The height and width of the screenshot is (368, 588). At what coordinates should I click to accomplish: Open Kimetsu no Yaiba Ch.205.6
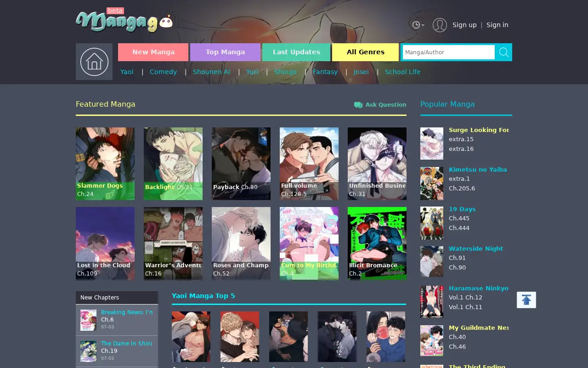coord(462,188)
